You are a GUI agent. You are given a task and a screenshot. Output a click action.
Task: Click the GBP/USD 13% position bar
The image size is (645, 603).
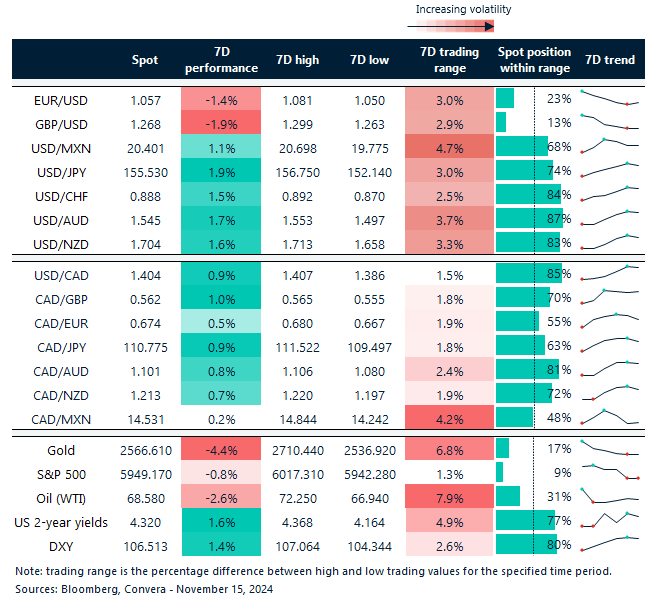click(501, 122)
